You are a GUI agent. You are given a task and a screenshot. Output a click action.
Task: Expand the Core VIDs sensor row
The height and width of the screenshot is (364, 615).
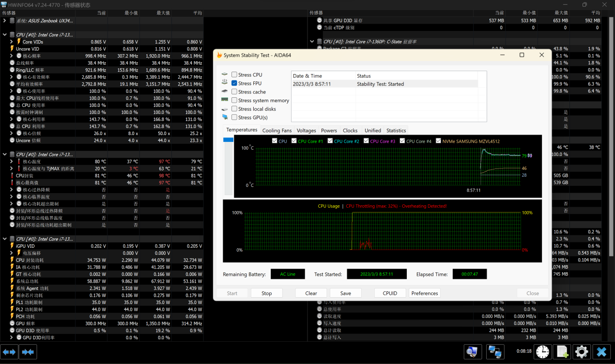[x=12, y=42]
